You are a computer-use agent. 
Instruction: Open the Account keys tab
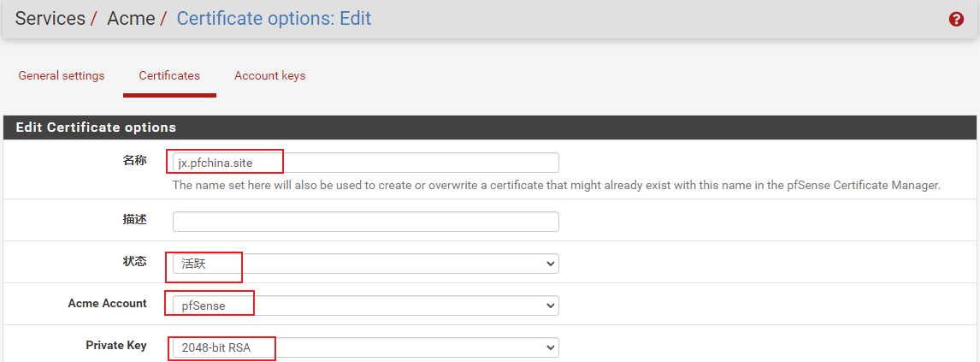pos(269,75)
